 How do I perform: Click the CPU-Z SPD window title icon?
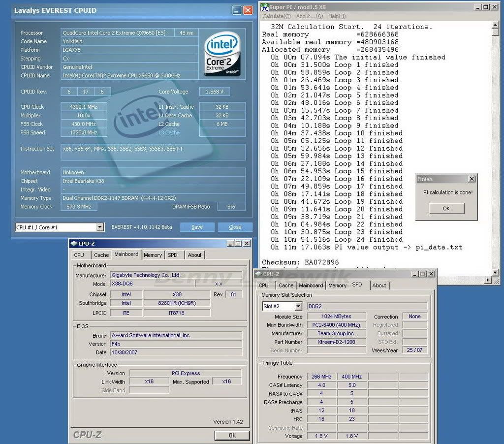tap(258, 274)
